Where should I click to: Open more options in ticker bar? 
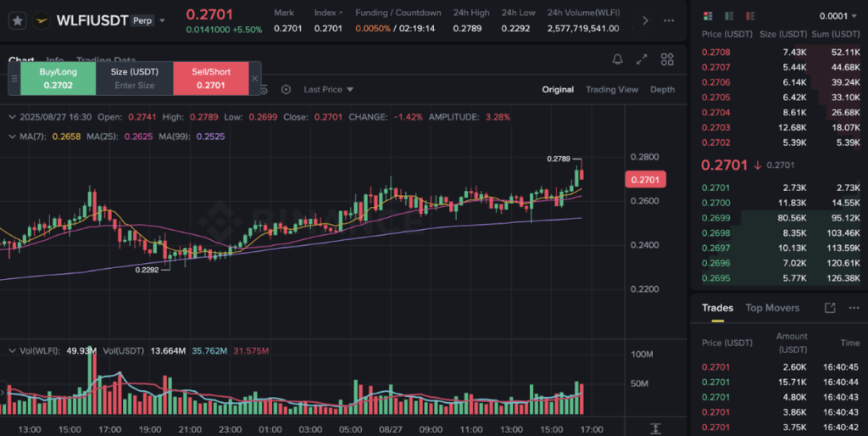(670, 20)
